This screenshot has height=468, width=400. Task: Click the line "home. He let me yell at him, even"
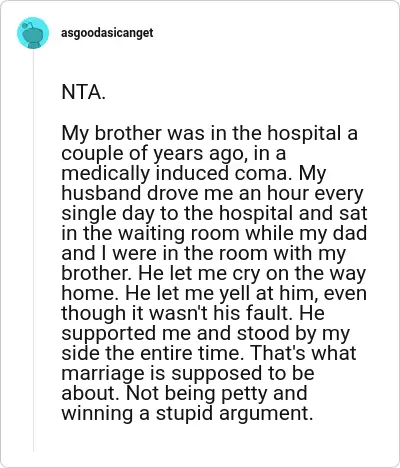pyautogui.click(x=214, y=293)
